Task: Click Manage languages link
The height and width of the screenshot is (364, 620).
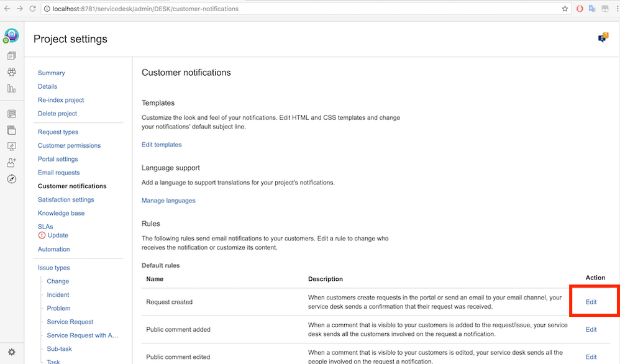Action: click(168, 201)
